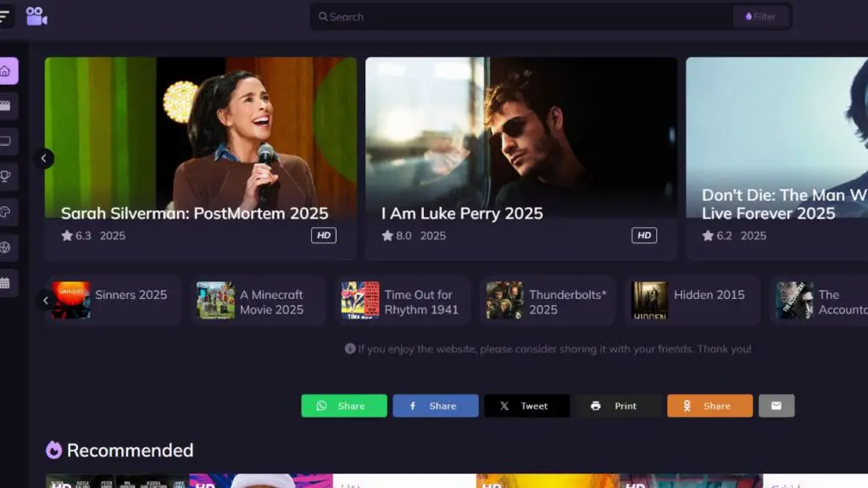Click the purple camera site logo
This screenshot has height=488, width=868.
tap(36, 16)
